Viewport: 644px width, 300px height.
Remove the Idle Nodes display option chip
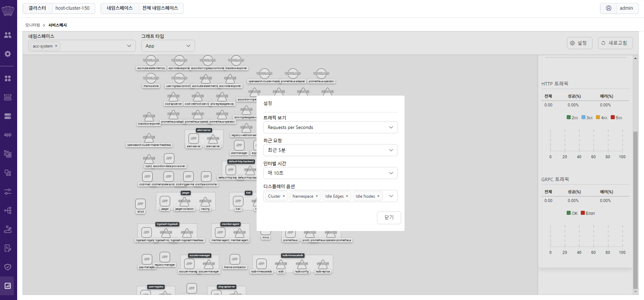tap(378, 196)
